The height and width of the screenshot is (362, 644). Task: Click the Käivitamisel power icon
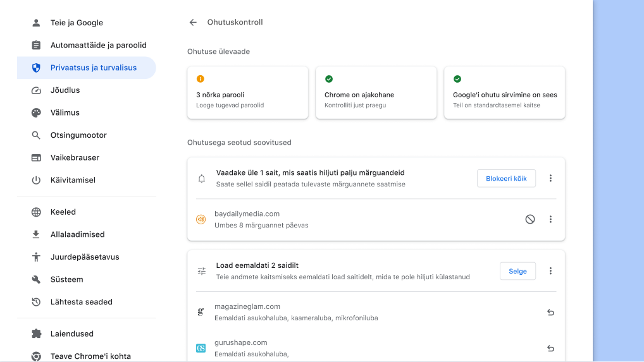click(x=36, y=180)
